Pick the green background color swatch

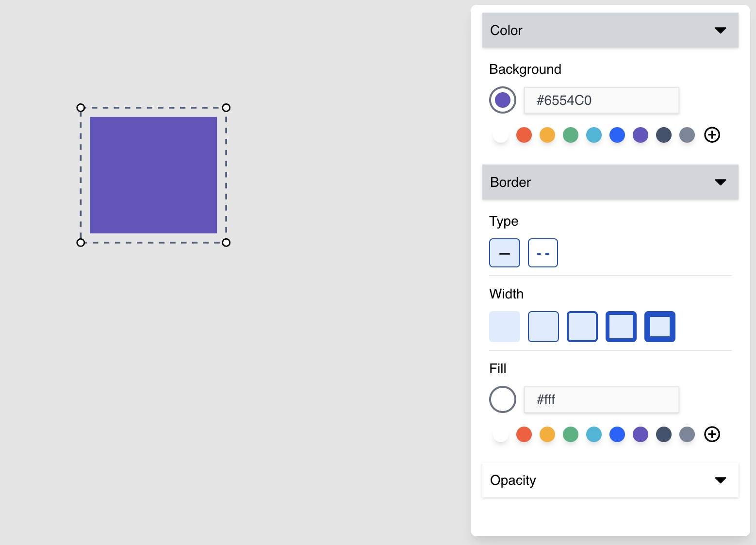click(570, 135)
